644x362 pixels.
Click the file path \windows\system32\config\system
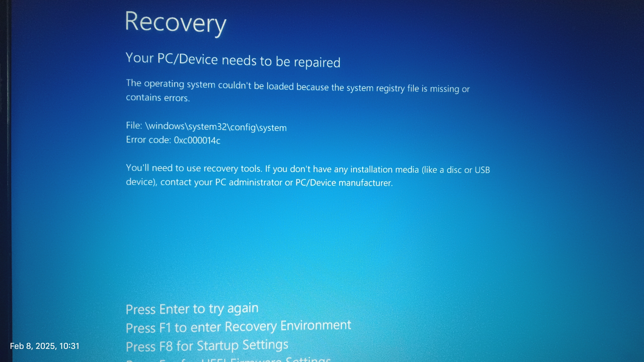(x=216, y=127)
